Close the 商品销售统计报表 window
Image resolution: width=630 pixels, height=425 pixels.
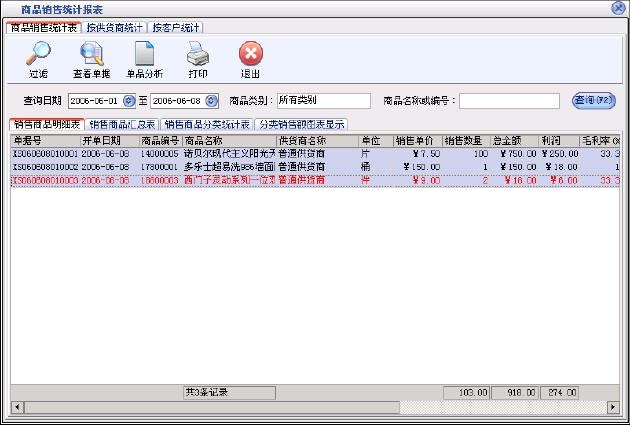(x=619, y=8)
